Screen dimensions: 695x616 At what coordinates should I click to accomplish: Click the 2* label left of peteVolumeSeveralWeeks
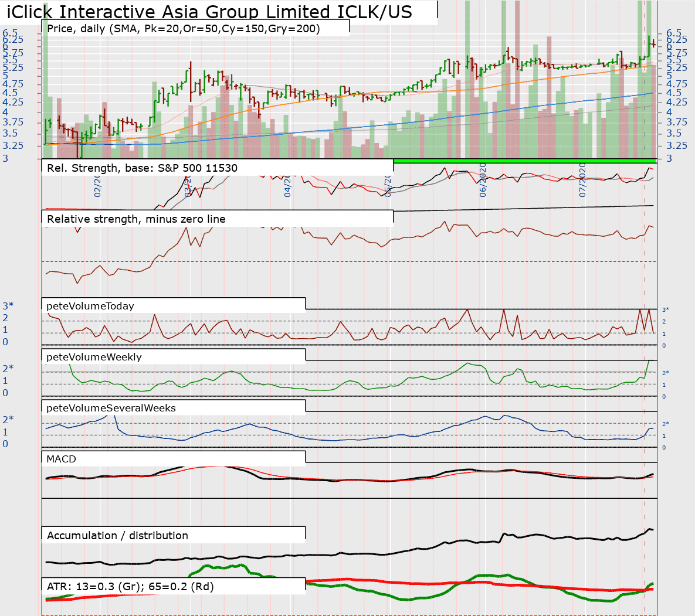[8, 420]
